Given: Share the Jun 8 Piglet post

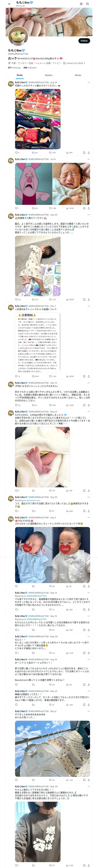Looking at the screenshot, I should [89, 208].
